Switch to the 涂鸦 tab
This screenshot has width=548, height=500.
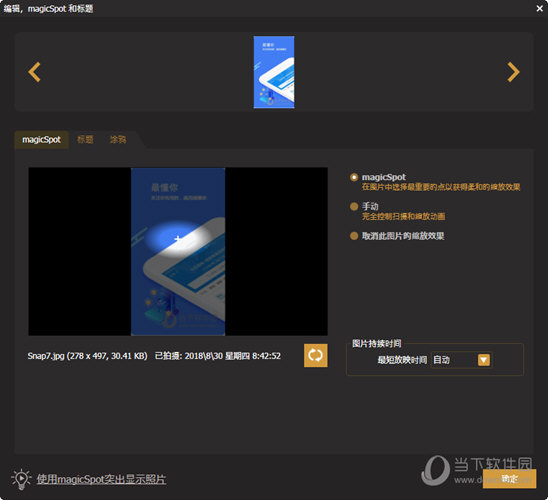click(x=118, y=140)
